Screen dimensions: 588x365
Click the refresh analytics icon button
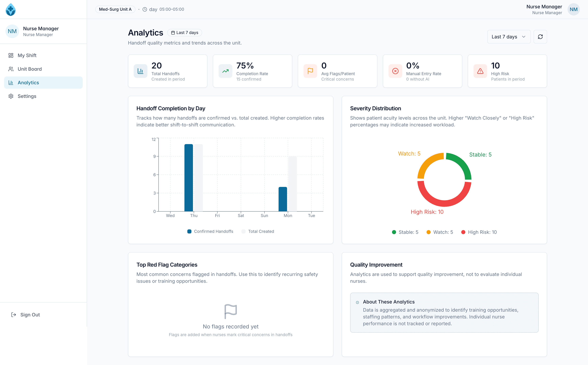click(x=540, y=37)
